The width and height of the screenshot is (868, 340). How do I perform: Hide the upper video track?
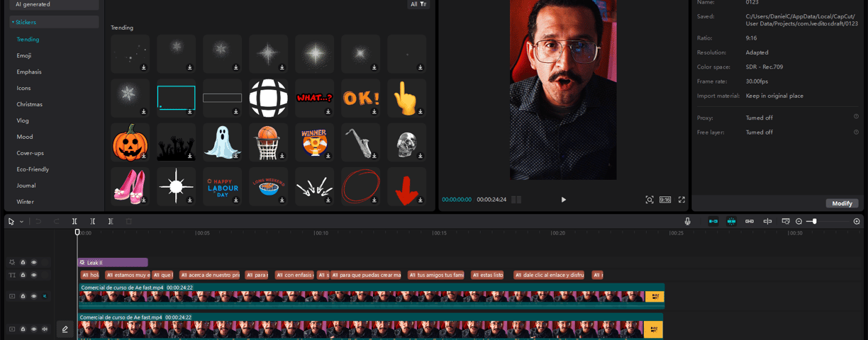click(33, 296)
